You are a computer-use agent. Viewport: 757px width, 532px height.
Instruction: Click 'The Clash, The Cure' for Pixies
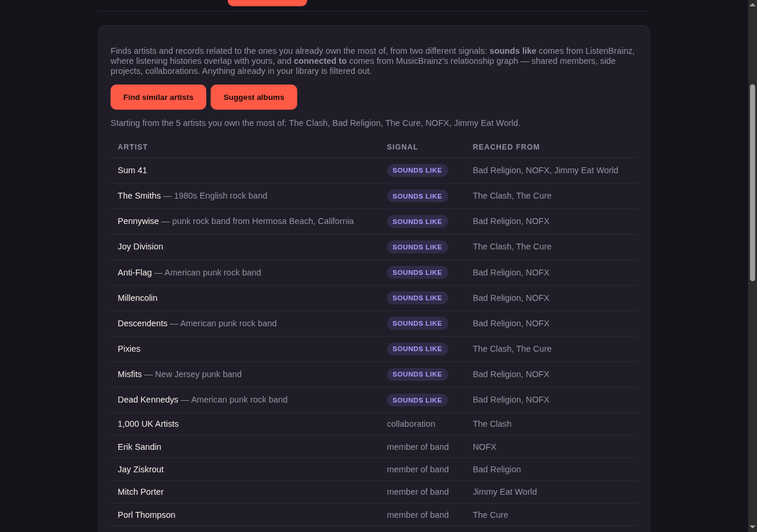pyautogui.click(x=512, y=349)
